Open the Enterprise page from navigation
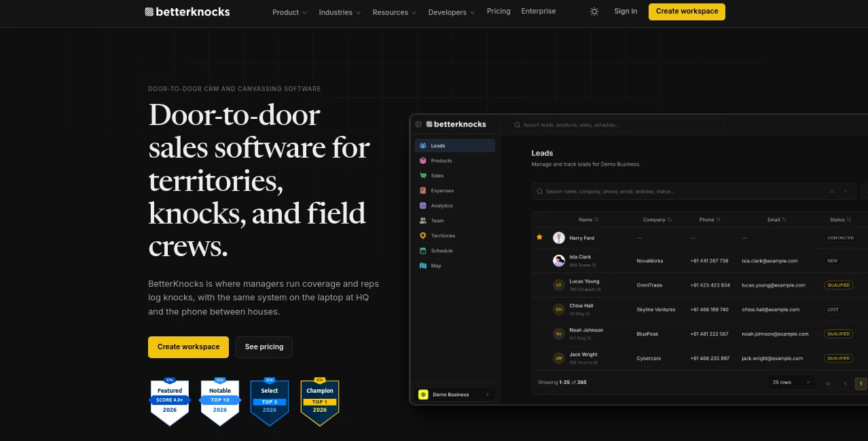The width and height of the screenshot is (868, 441). [539, 12]
